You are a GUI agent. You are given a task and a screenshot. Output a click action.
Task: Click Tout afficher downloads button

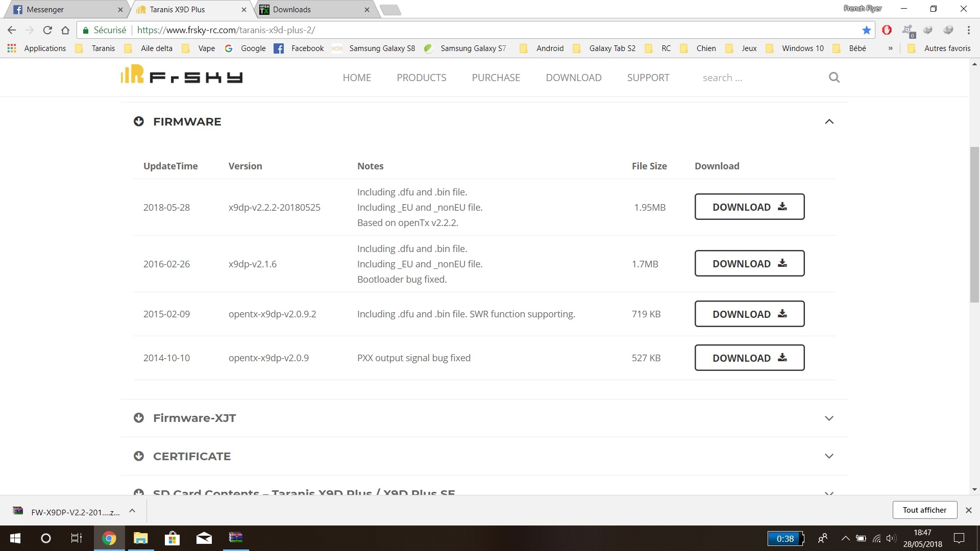click(924, 510)
